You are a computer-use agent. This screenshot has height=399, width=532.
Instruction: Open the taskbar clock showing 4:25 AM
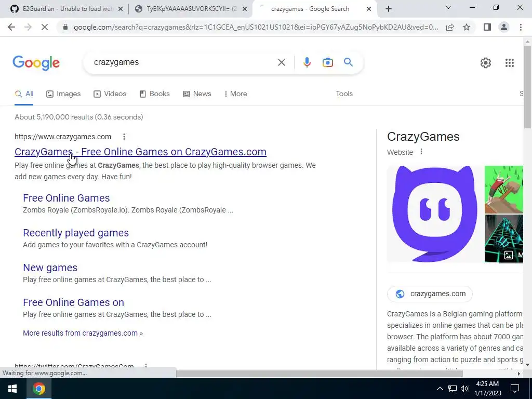pos(487,389)
